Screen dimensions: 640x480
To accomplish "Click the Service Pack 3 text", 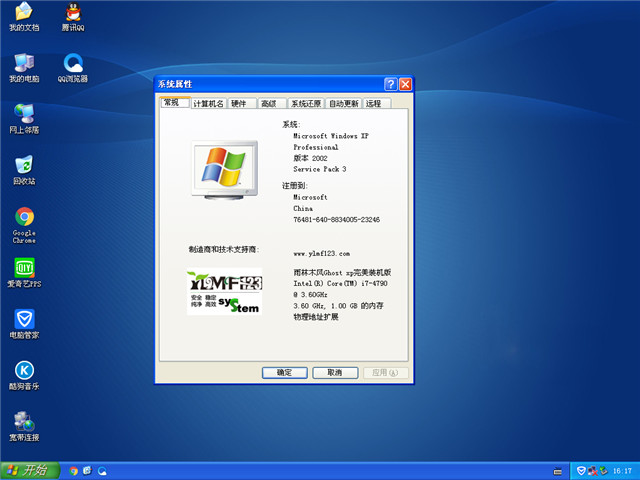I will (x=320, y=169).
